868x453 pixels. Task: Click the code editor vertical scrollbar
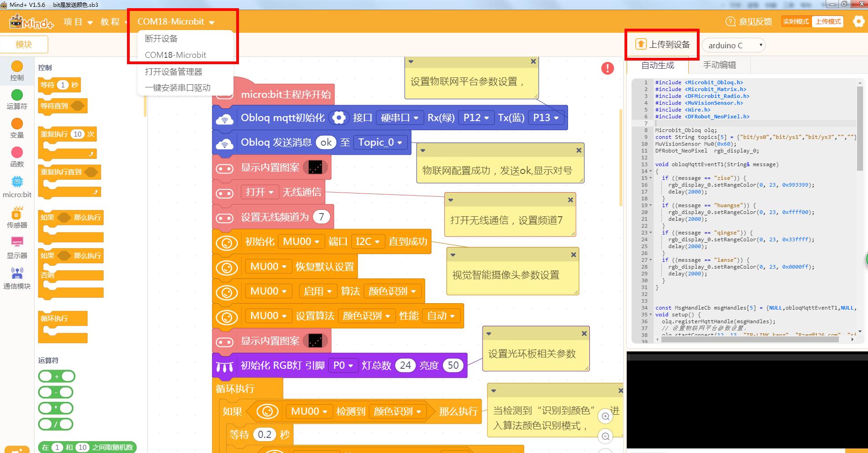[x=860, y=128]
